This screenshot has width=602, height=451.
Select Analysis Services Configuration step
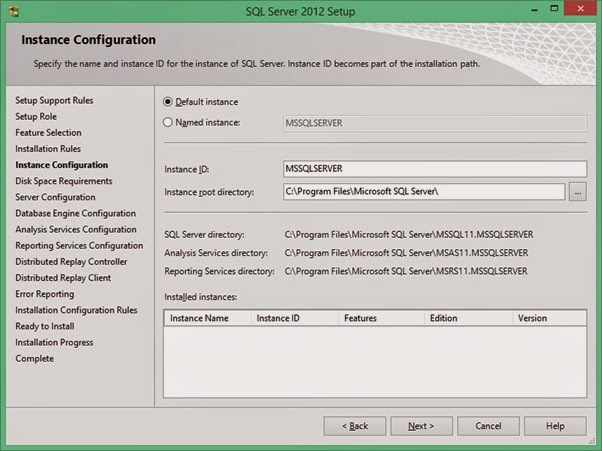pyautogui.click(x=76, y=230)
